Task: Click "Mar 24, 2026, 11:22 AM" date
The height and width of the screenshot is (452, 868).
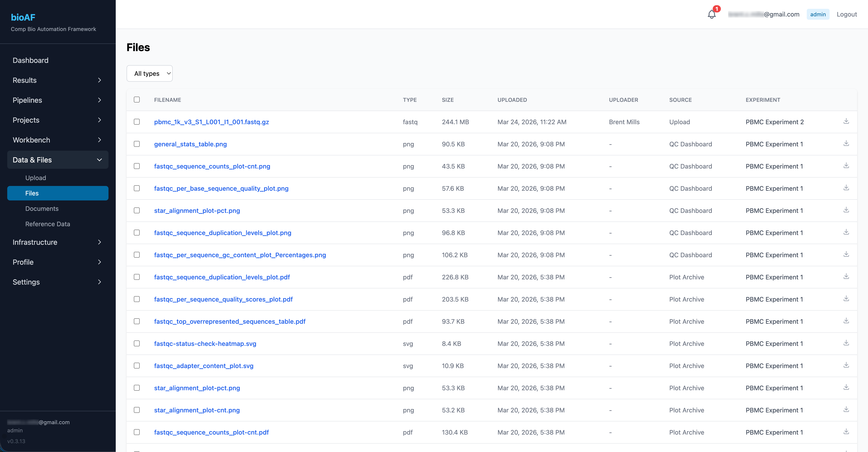Action: coord(532,122)
